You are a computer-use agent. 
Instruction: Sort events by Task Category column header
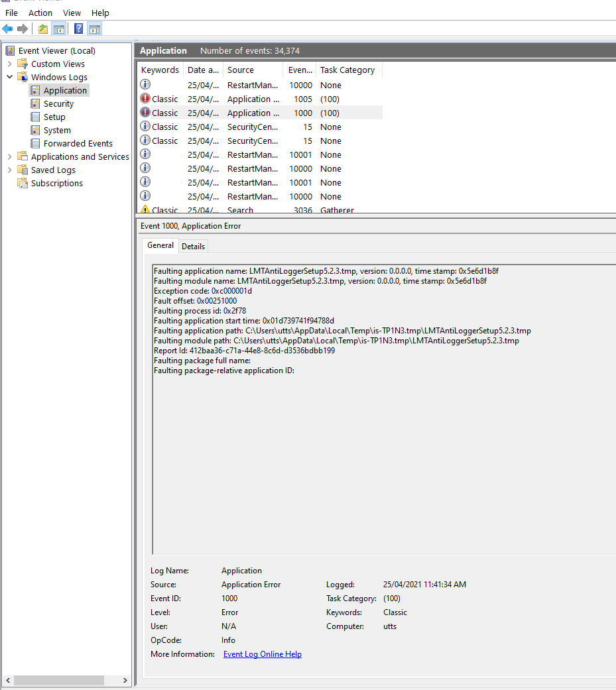pos(347,70)
